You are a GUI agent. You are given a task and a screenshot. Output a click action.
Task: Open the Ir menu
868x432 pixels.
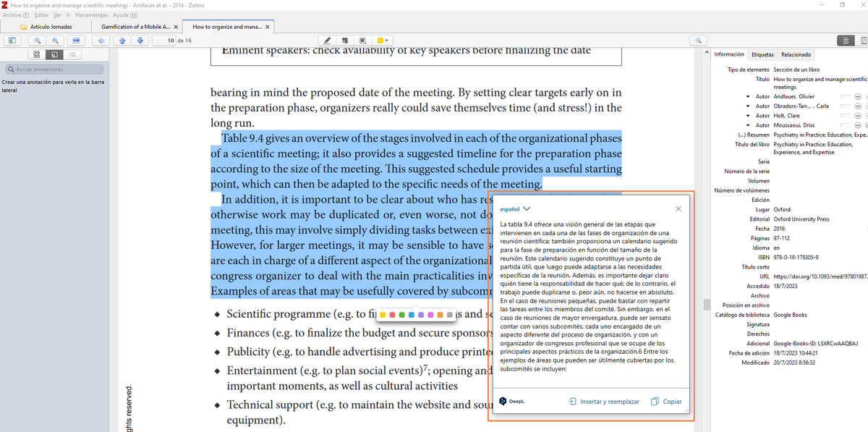[68, 14]
